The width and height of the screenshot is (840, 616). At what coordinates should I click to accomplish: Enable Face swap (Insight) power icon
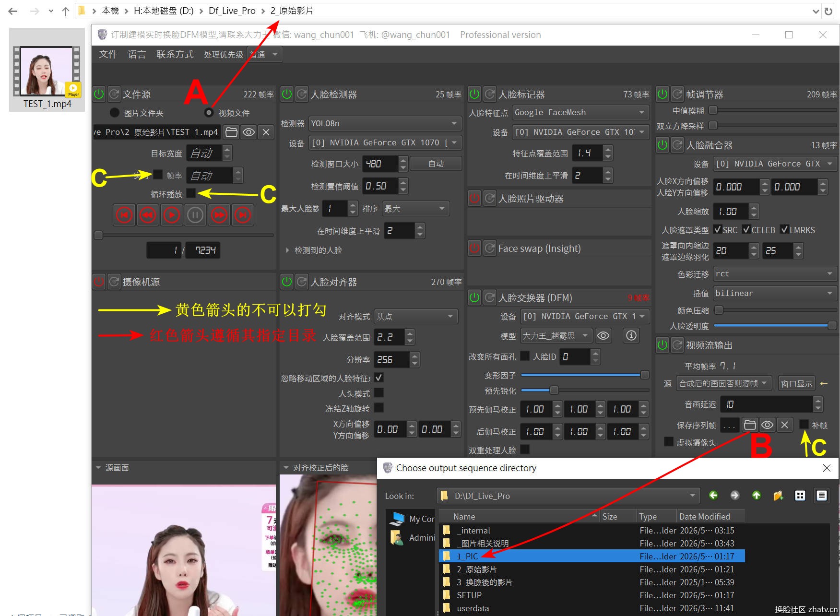pyautogui.click(x=474, y=248)
